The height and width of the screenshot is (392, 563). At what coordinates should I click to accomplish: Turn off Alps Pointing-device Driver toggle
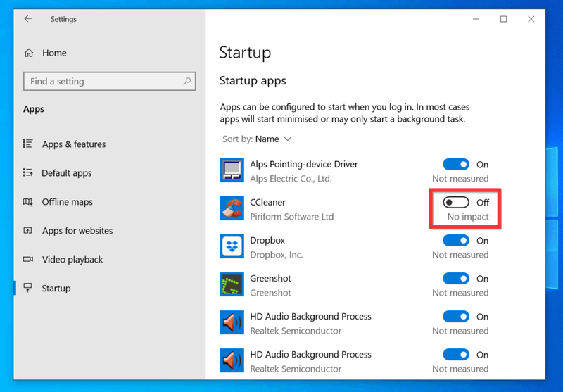click(x=456, y=165)
